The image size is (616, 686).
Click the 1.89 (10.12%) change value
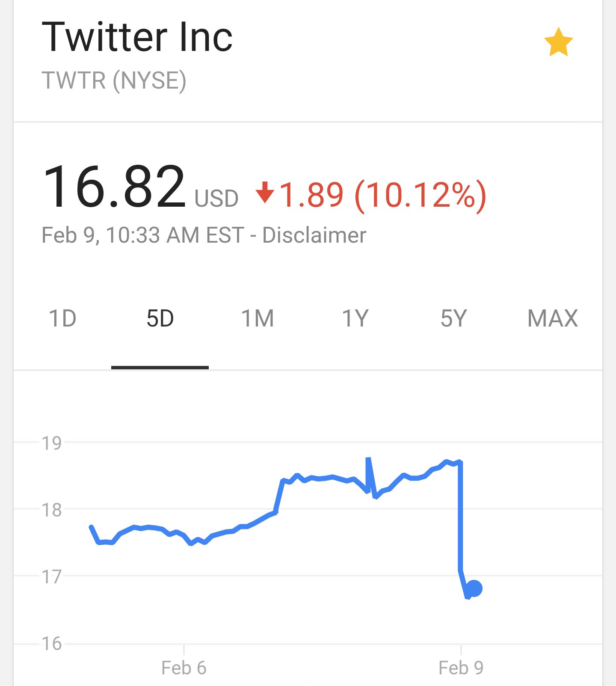point(383,195)
